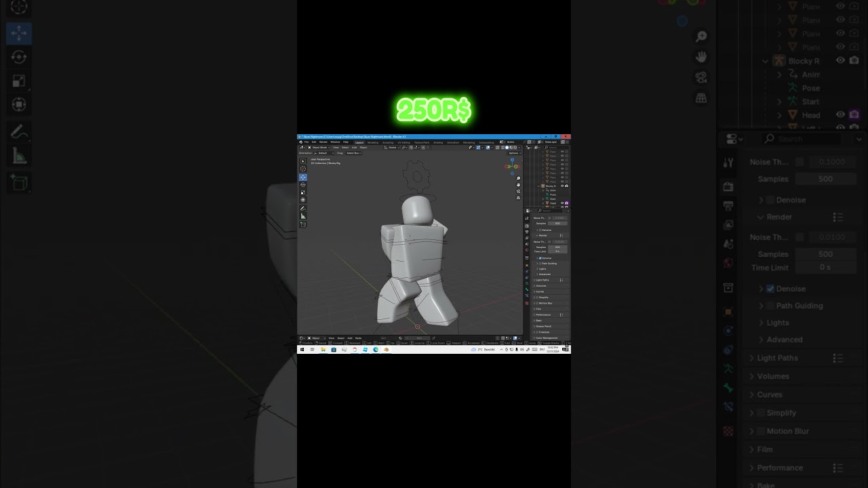Click the Properties editor search field
The width and height of the screenshot is (868, 488).
tap(550, 211)
